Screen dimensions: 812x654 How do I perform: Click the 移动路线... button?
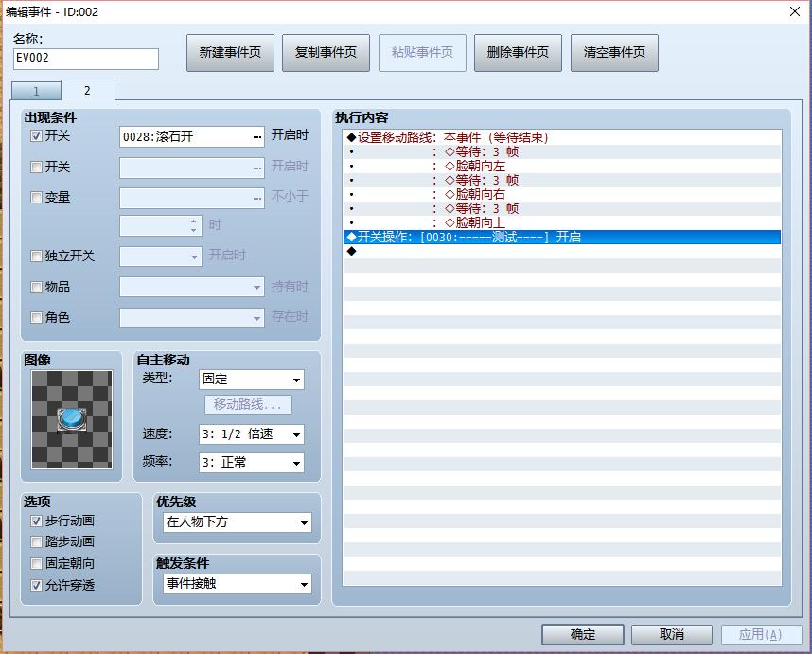pyautogui.click(x=248, y=405)
